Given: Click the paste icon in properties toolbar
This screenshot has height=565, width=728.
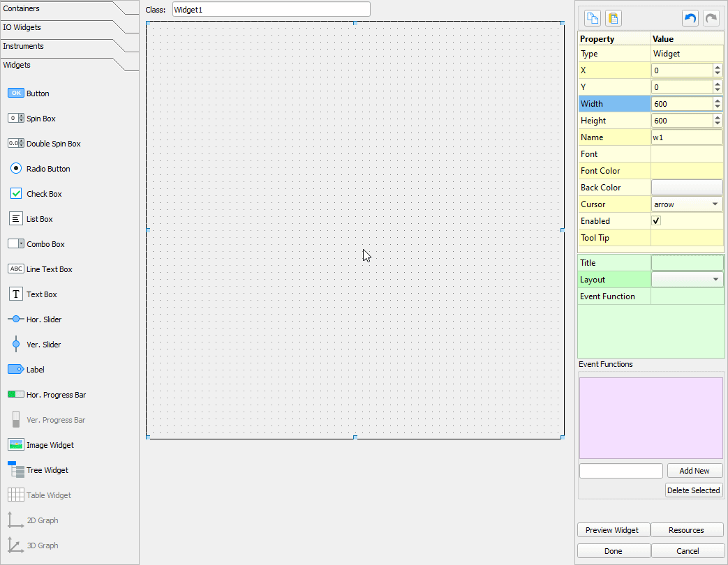Looking at the screenshot, I should [613, 18].
